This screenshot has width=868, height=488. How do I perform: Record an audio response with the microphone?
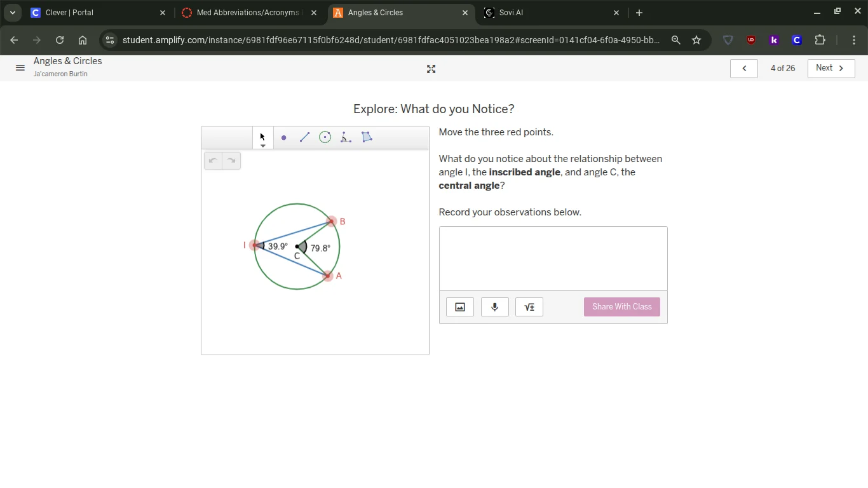(494, 306)
